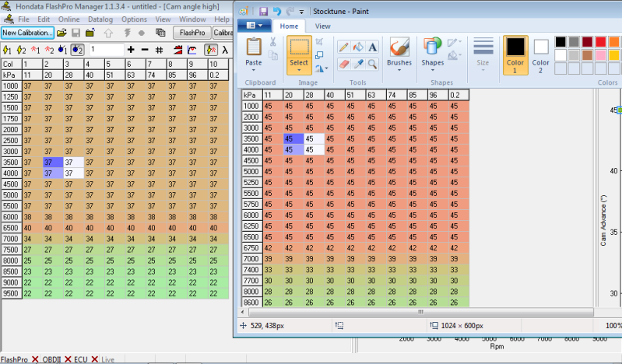The image size is (622, 364).
Task: Choose the Text tool in Paint
Action: 373,47
